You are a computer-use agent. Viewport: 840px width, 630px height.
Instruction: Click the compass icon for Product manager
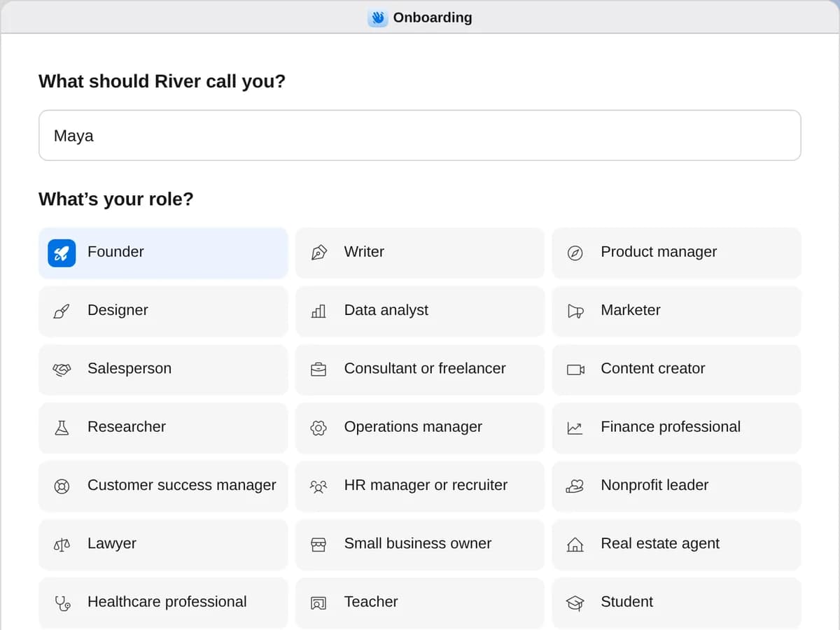(575, 253)
